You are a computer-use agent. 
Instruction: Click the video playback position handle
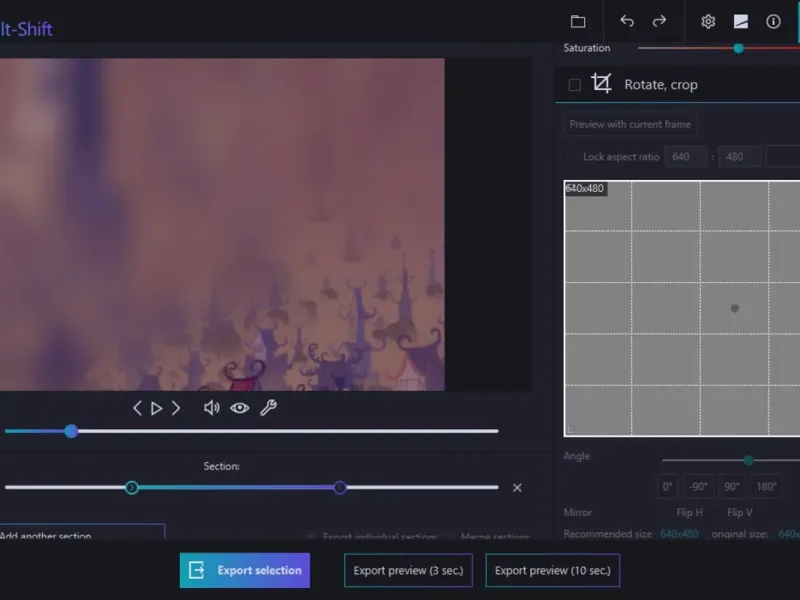click(x=71, y=431)
